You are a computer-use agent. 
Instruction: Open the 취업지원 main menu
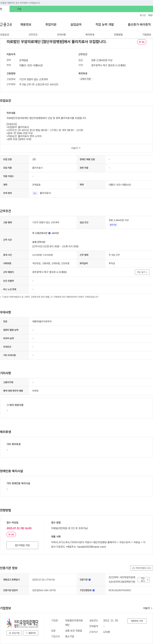pos(51,25)
